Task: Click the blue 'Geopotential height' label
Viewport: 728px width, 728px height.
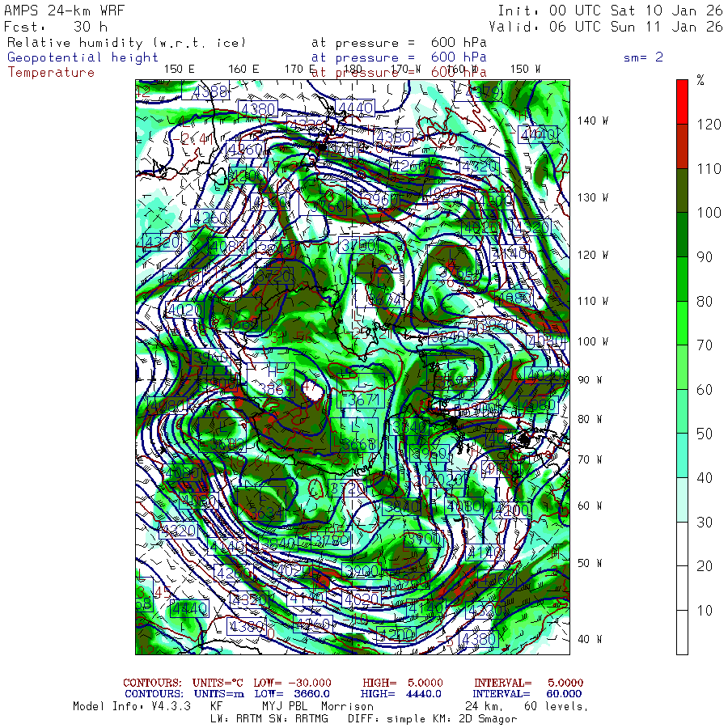Action: [x=83, y=57]
